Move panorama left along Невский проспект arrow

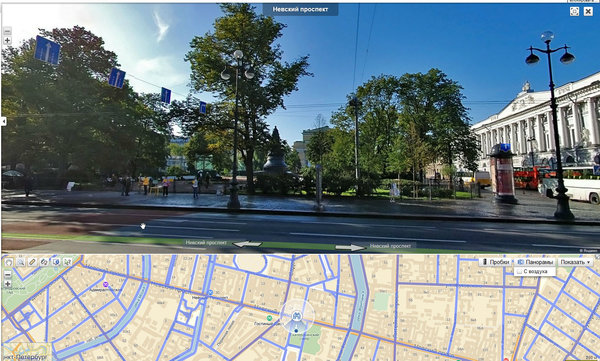coord(247,243)
